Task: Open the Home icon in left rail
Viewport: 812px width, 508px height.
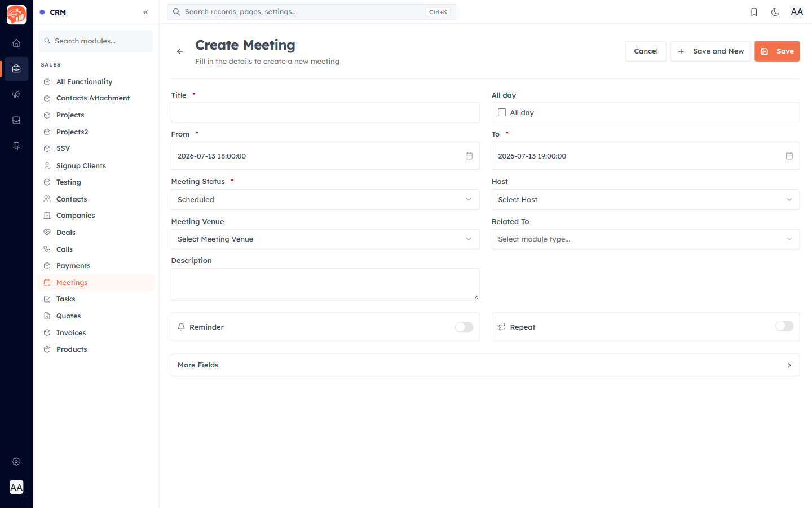Action: coord(16,43)
